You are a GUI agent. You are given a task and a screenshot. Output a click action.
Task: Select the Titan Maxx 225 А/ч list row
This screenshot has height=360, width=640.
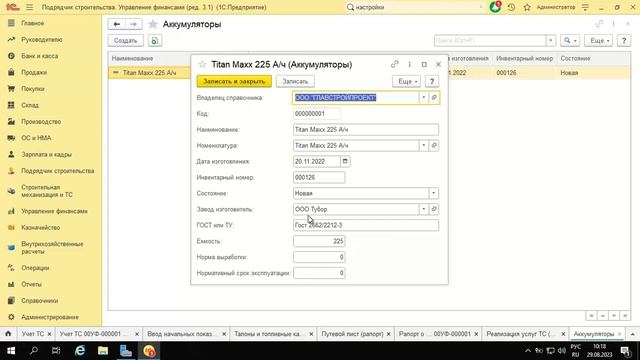coord(149,73)
